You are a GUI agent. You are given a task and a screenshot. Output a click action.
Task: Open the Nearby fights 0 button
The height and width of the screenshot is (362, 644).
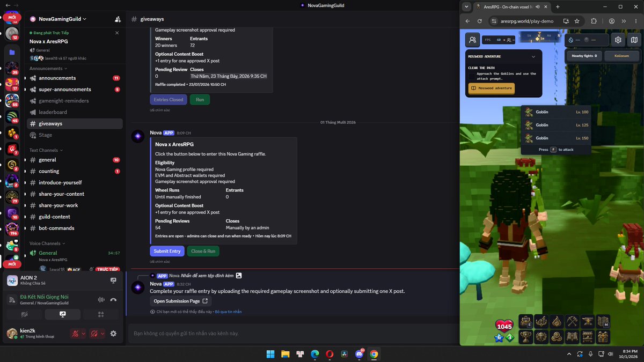[584, 56]
